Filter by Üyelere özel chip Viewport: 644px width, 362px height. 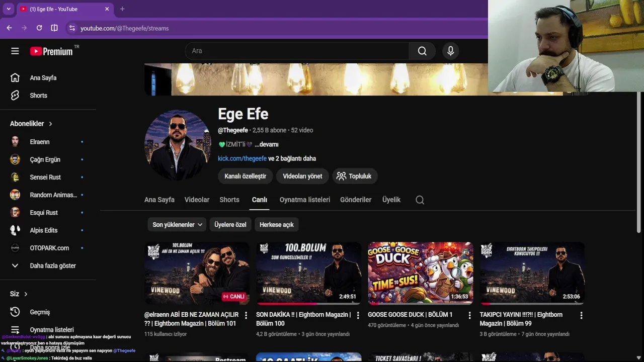tap(230, 225)
